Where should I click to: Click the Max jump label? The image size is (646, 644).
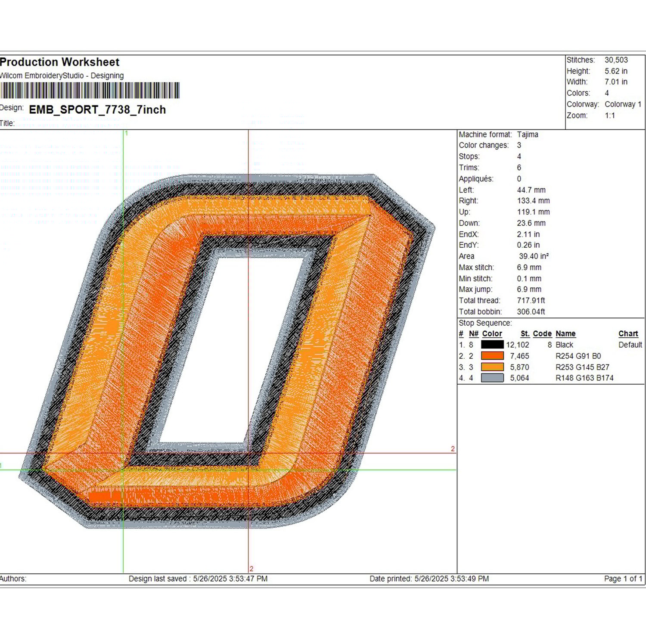point(475,289)
